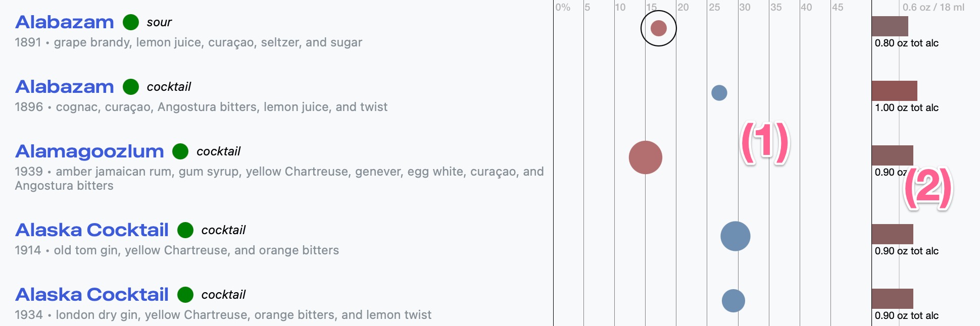Click the 0.80 oz total alcohol bar
980x326 pixels.
(x=890, y=26)
